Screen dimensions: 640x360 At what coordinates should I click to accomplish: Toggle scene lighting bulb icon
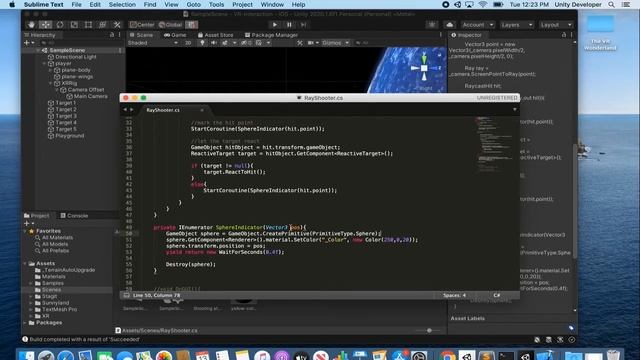[x=202, y=43]
